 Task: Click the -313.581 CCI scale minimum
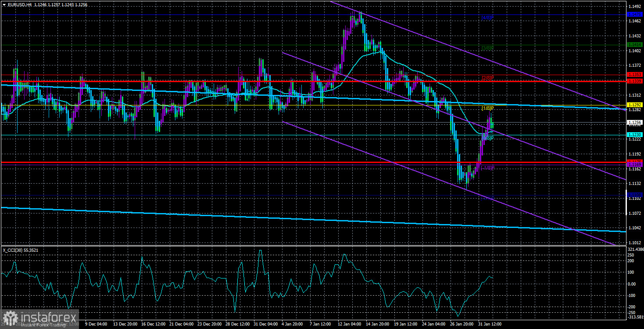635,317
